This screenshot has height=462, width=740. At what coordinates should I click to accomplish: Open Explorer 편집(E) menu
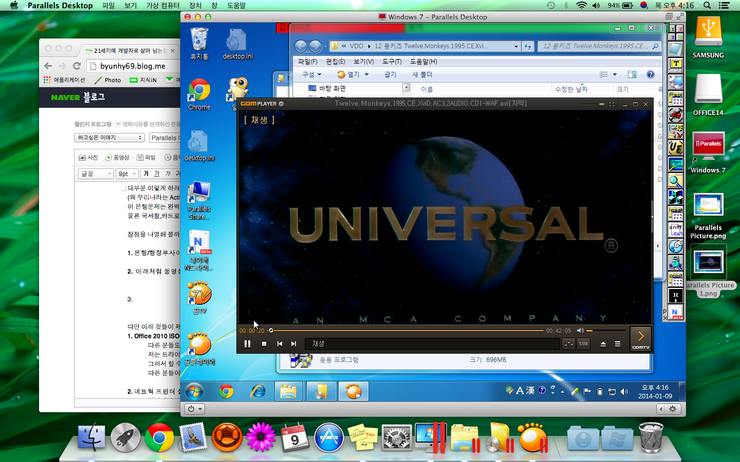pyautogui.click(x=336, y=62)
